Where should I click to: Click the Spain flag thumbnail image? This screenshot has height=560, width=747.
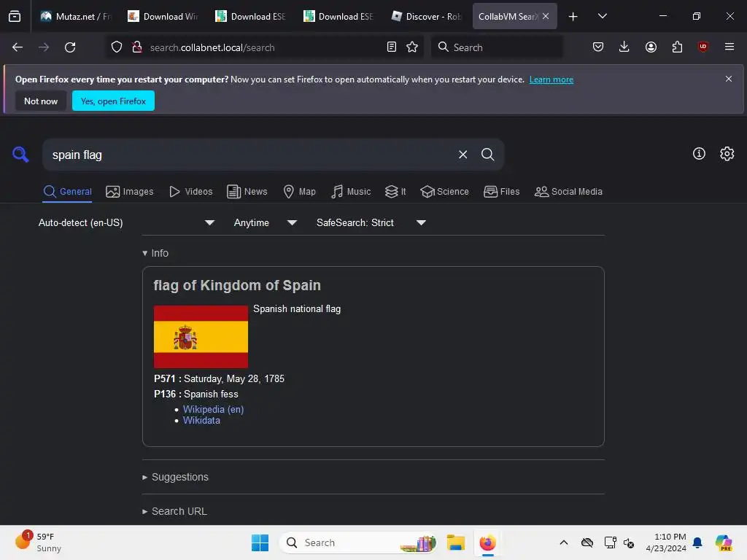click(201, 337)
